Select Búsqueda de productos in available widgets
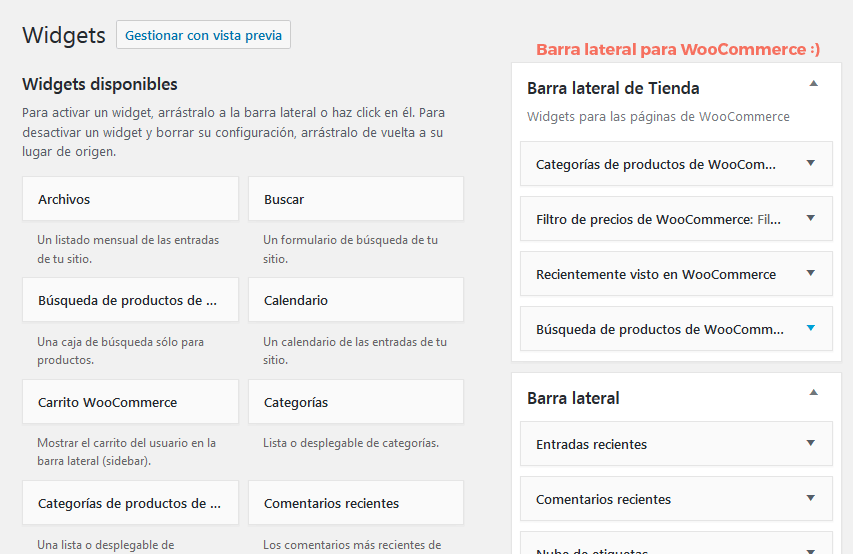Viewport: 853px width, 554px height. point(130,300)
